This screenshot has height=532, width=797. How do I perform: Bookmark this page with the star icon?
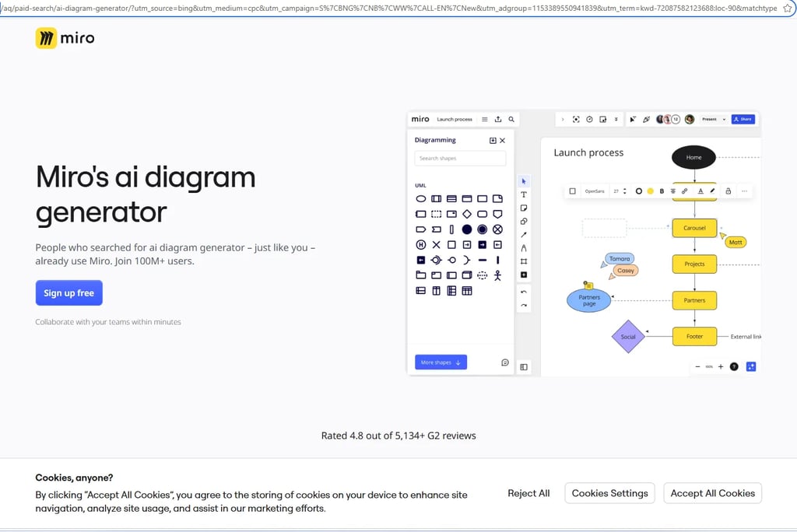(788, 8)
